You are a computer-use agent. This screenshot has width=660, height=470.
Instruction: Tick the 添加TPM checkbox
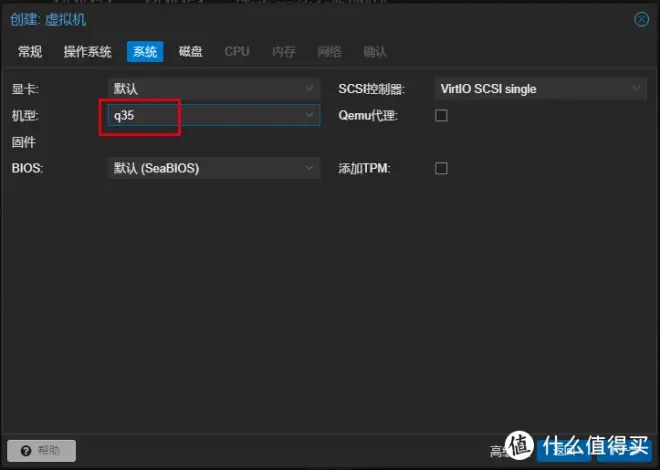click(x=441, y=168)
